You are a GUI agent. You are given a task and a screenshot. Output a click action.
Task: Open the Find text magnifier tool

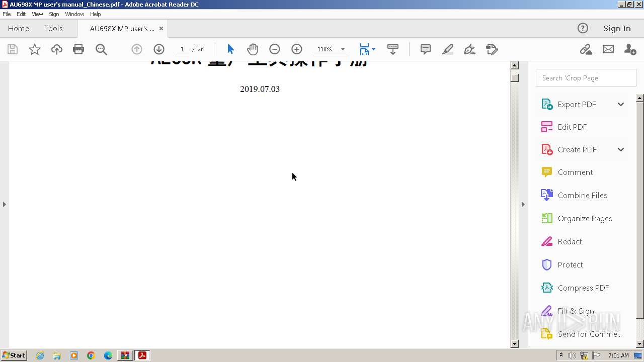pyautogui.click(x=101, y=49)
